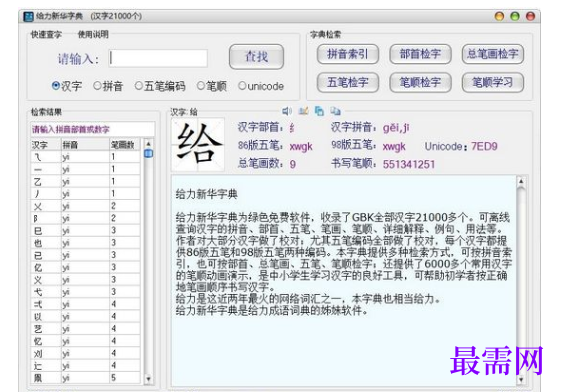The width and height of the screenshot is (562, 392).
Task: Sort results by the 笔画数 column header
Action: pos(124,145)
